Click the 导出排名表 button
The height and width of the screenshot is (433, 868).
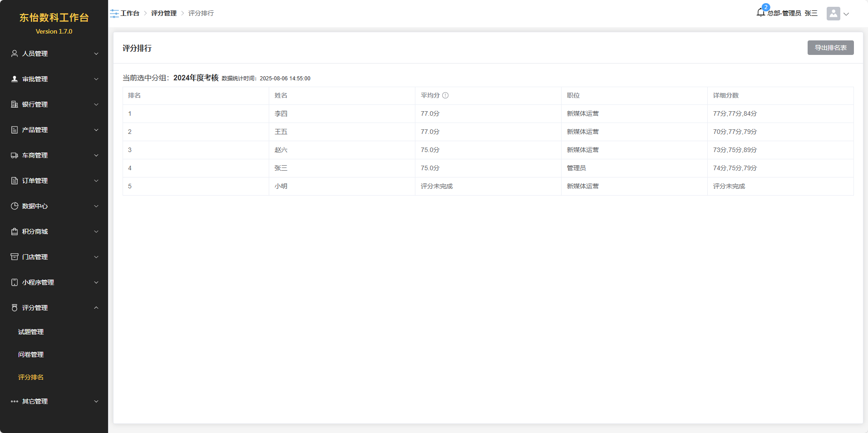tap(830, 48)
